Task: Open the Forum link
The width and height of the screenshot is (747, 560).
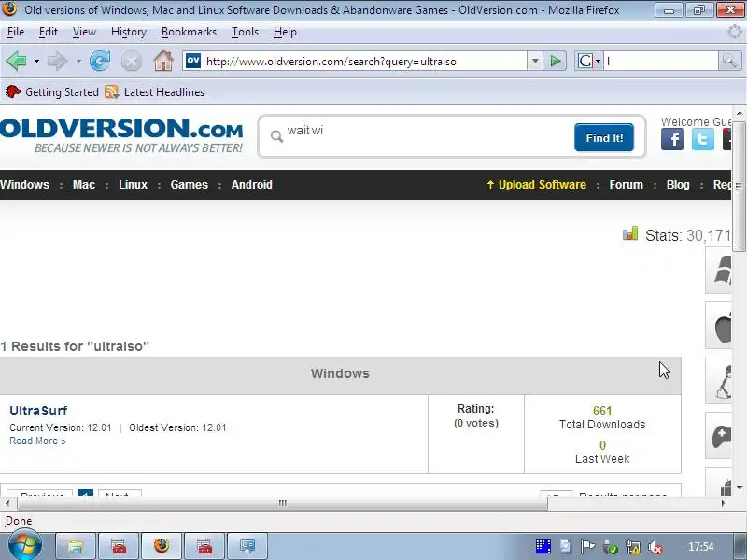Action: (626, 185)
